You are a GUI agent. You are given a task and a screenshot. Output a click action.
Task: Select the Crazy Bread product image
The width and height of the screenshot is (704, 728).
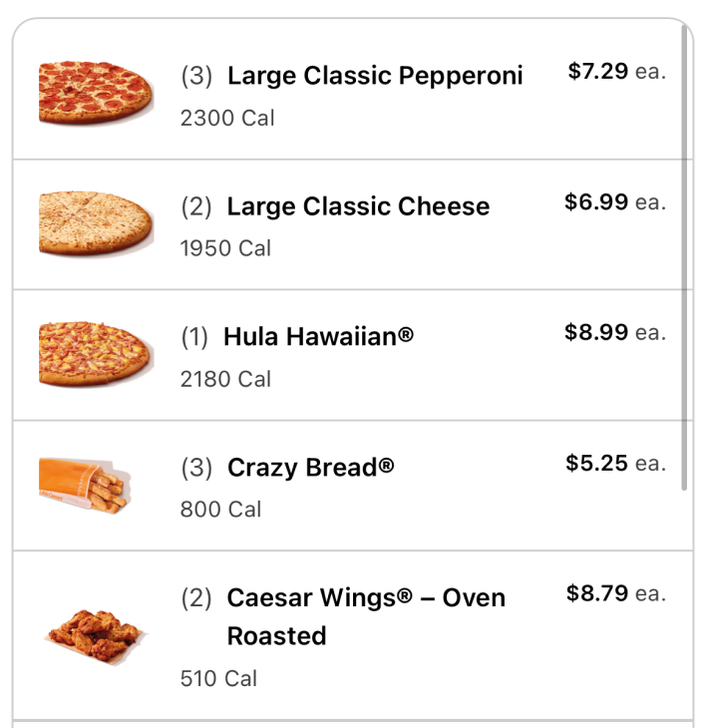tap(84, 484)
